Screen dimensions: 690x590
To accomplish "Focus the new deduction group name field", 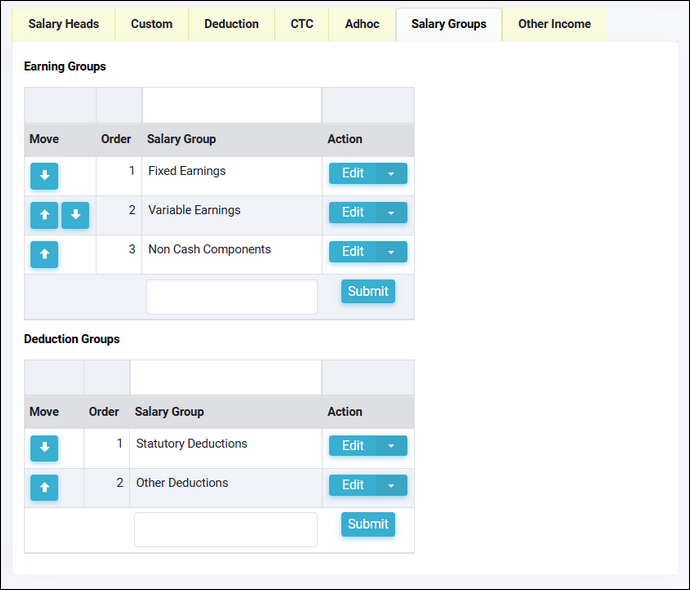I will tap(225, 530).
